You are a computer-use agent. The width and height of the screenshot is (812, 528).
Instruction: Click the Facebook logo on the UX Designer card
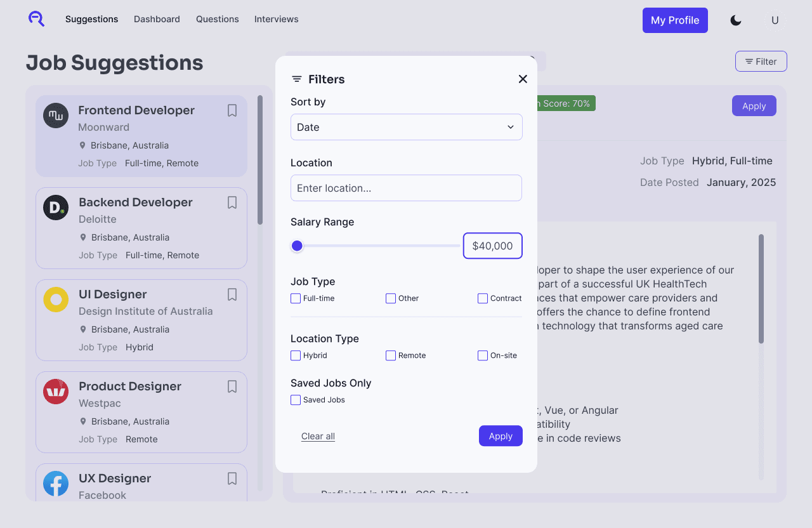(x=55, y=484)
